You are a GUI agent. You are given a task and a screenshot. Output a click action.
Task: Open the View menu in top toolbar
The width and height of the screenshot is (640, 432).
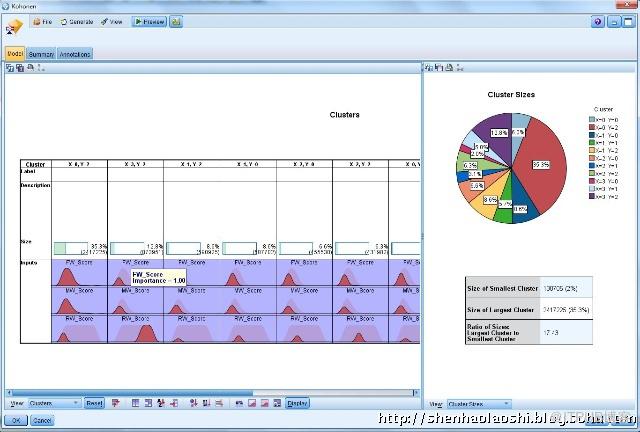pos(111,22)
